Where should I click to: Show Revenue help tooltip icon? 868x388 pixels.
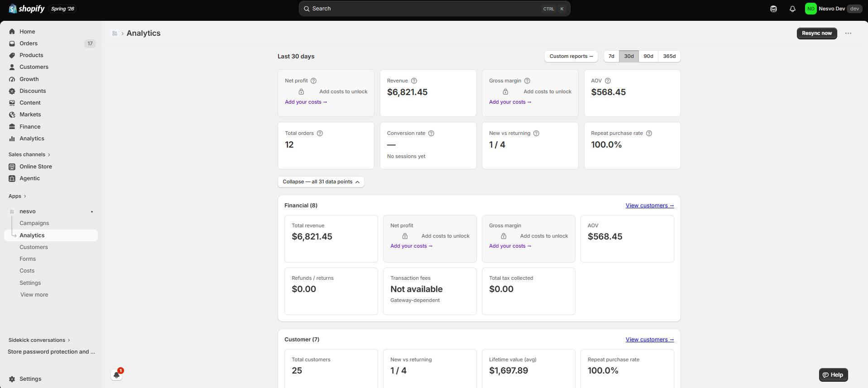pyautogui.click(x=414, y=81)
